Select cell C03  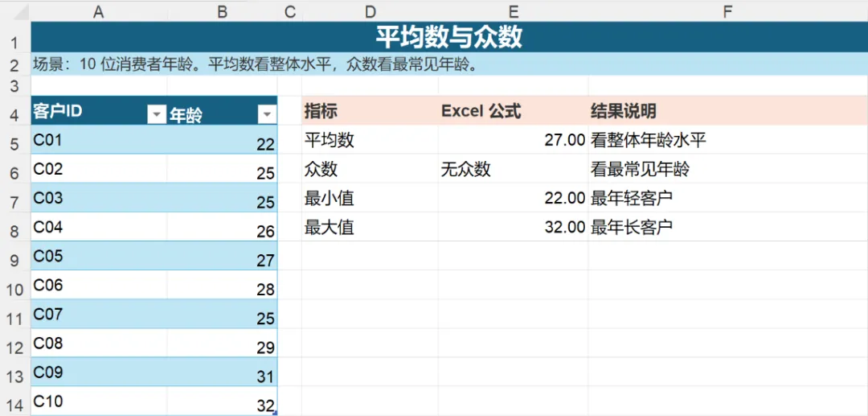[99, 197]
